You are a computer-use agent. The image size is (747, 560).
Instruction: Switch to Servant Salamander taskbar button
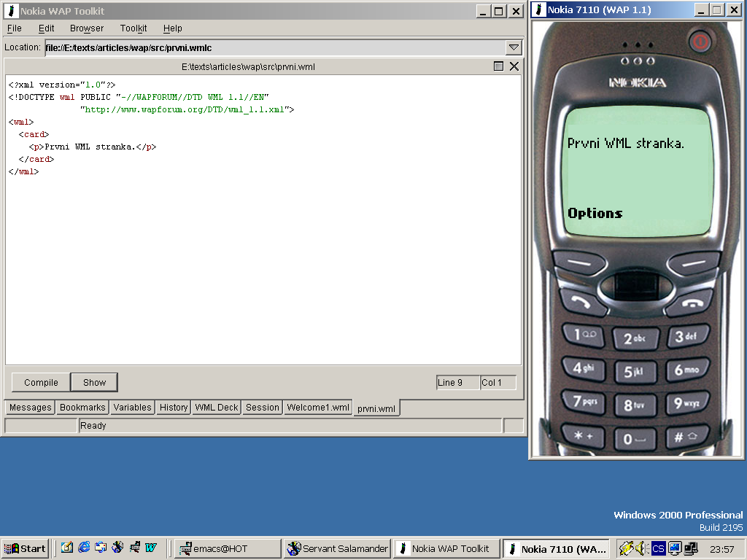(x=337, y=548)
